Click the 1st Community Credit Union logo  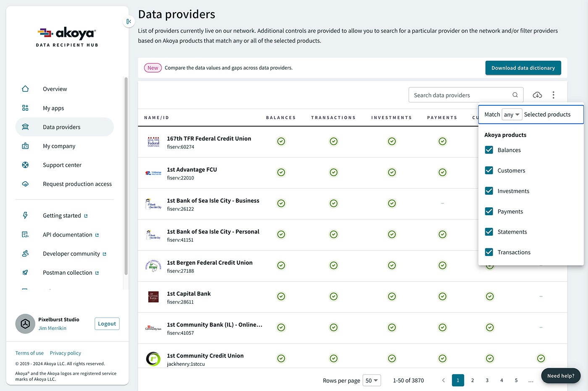click(x=153, y=359)
